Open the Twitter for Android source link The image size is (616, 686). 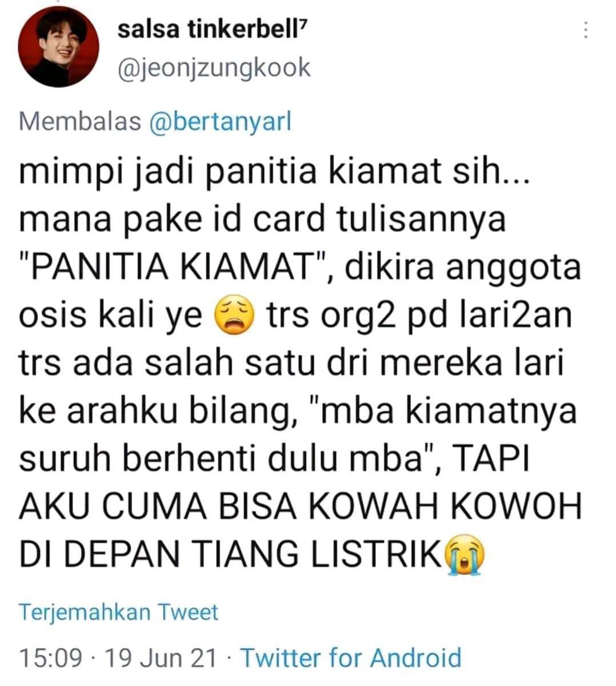coord(351,657)
